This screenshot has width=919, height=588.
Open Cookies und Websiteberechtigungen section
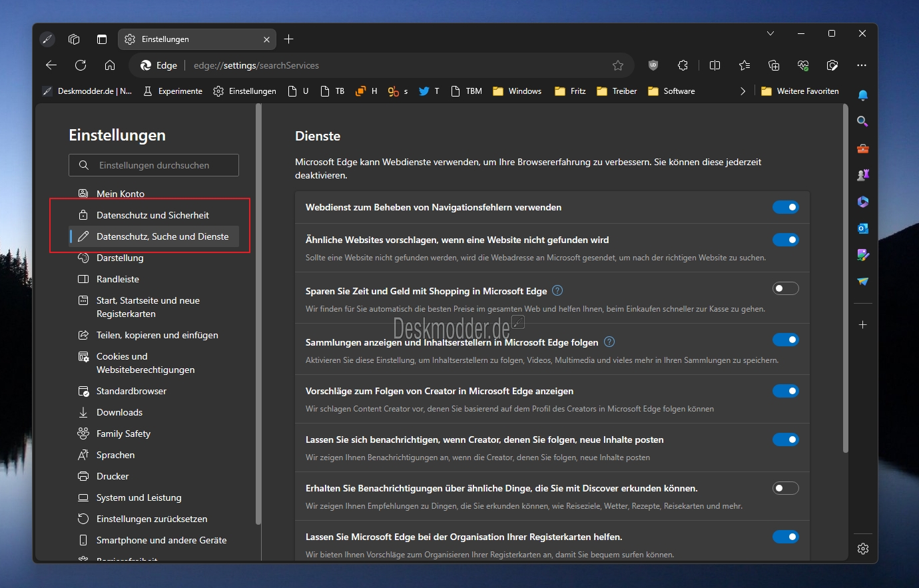click(x=154, y=363)
